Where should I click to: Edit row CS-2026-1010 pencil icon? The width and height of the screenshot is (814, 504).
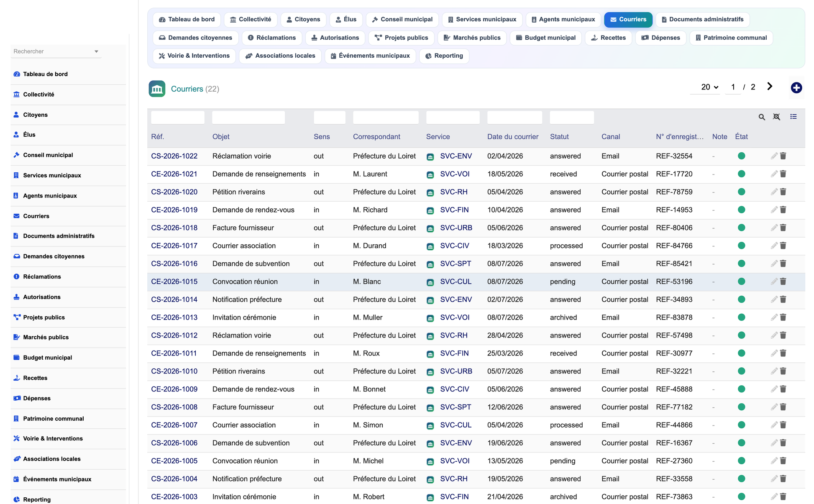click(x=774, y=371)
